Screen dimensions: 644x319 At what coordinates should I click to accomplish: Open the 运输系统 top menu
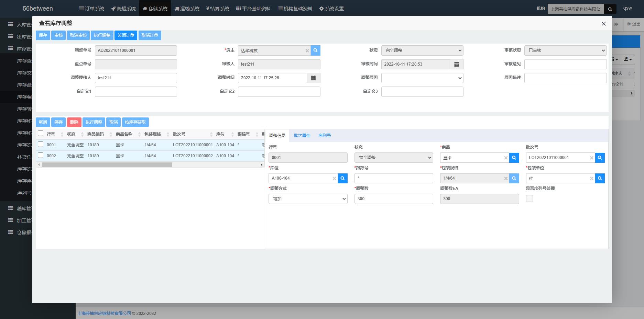point(187,9)
